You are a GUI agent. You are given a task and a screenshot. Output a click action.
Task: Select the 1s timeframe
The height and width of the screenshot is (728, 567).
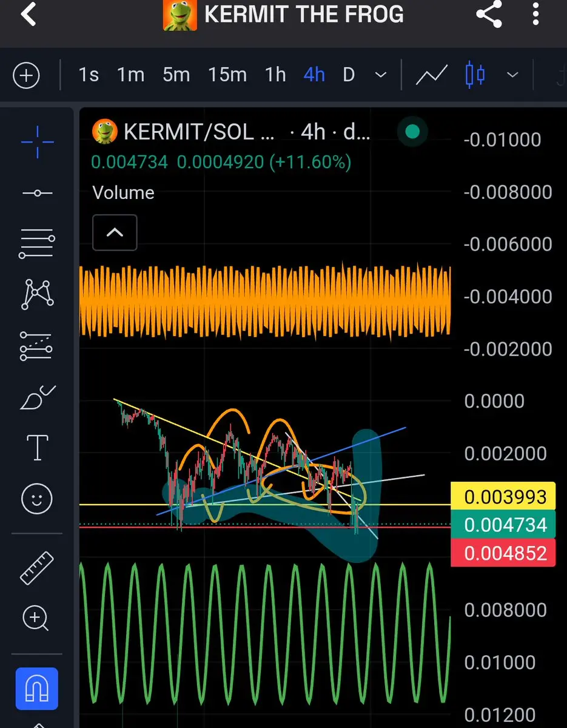89,75
